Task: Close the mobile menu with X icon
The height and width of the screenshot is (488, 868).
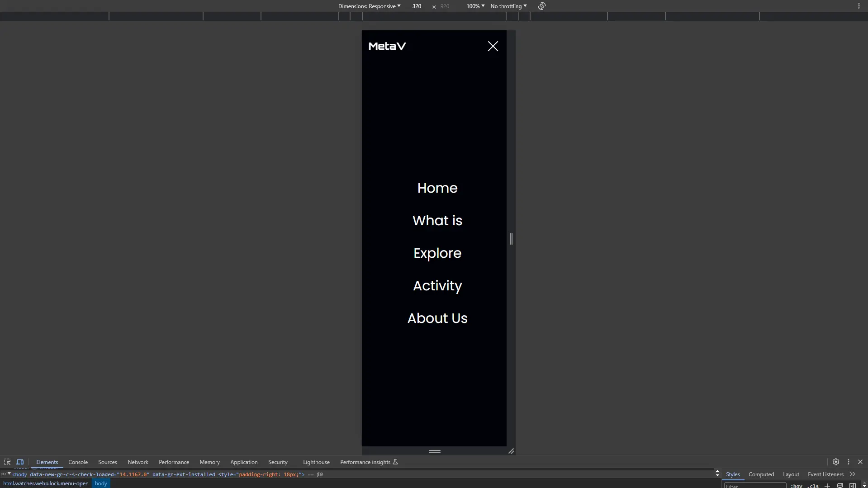Action: (493, 46)
